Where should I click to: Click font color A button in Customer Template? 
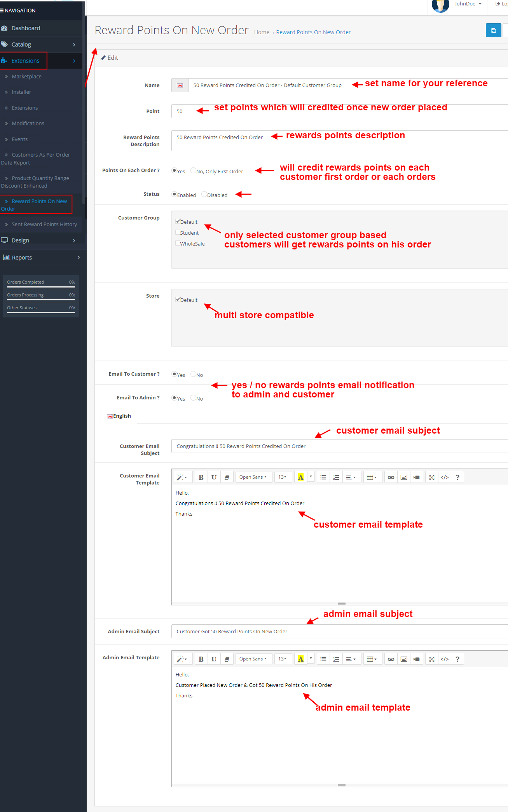(301, 477)
